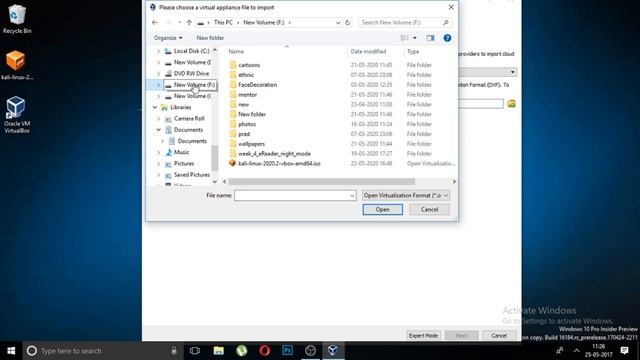640x360 pixels.
Task: Change the view layout icon
Action: (x=404, y=38)
